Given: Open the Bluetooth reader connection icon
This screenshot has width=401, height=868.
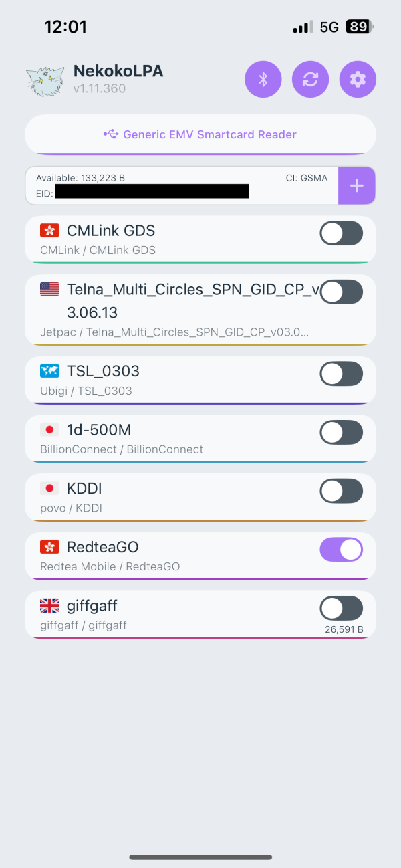Looking at the screenshot, I should pyautogui.click(x=263, y=79).
